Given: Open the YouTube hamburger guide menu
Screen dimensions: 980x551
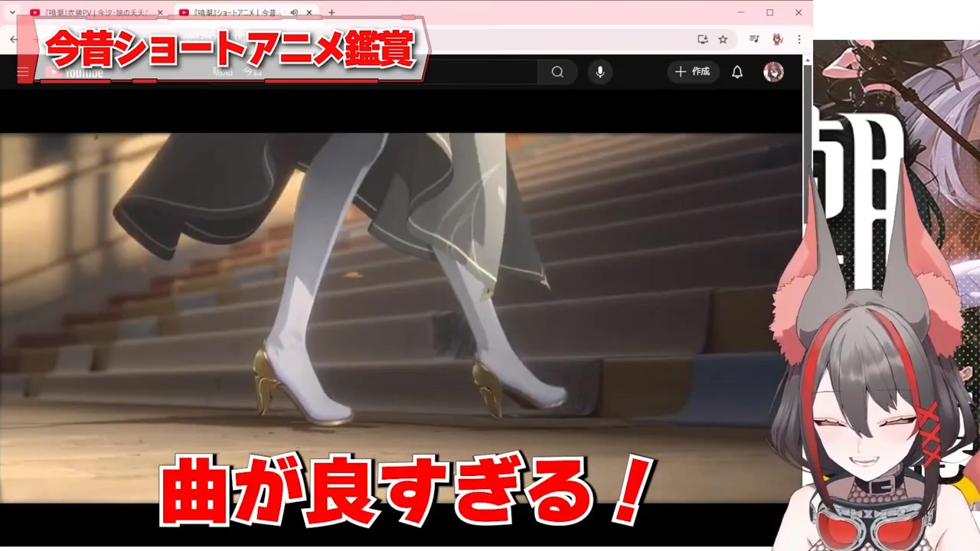Looking at the screenshot, I should point(23,72).
